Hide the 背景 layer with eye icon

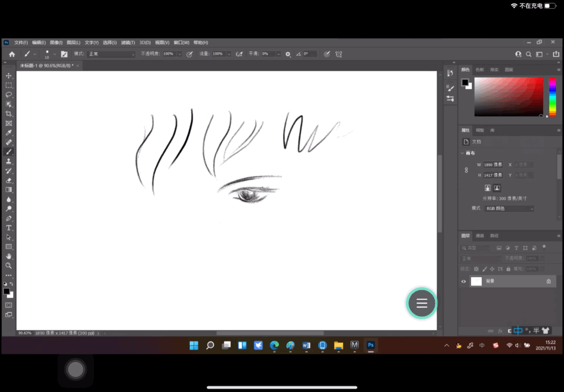tap(464, 282)
